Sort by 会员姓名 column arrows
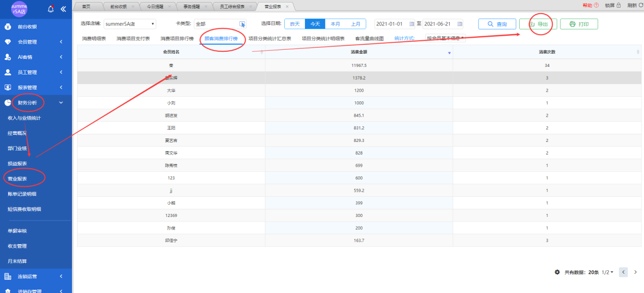 click(x=261, y=52)
